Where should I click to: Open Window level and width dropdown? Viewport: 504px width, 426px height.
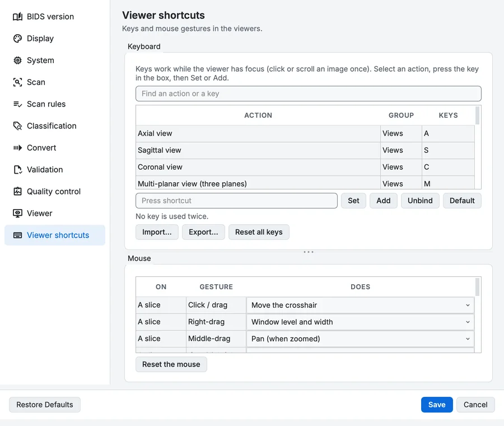pos(360,322)
